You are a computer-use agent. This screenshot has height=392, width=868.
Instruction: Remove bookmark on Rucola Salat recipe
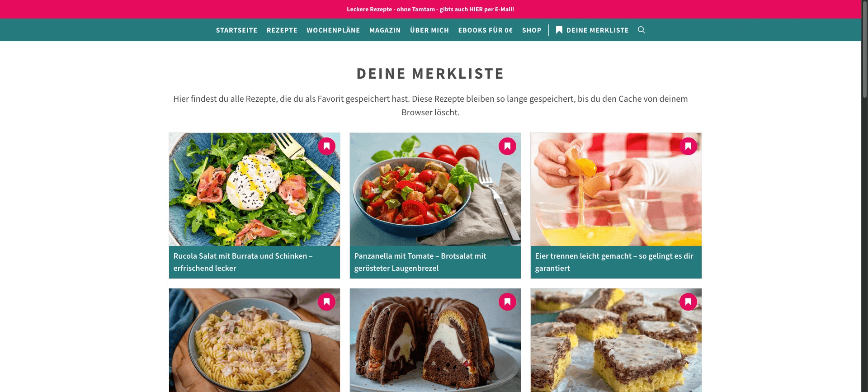pyautogui.click(x=326, y=146)
